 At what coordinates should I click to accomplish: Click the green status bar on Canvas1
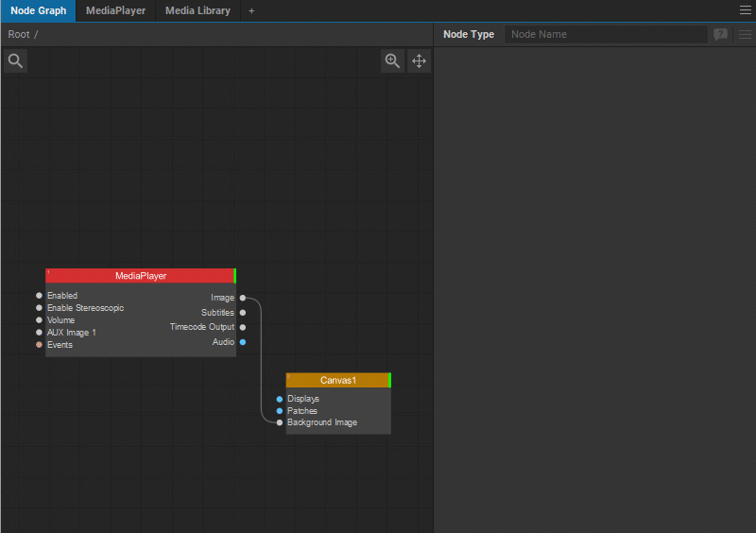pyautogui.click(x=389, y=380)
